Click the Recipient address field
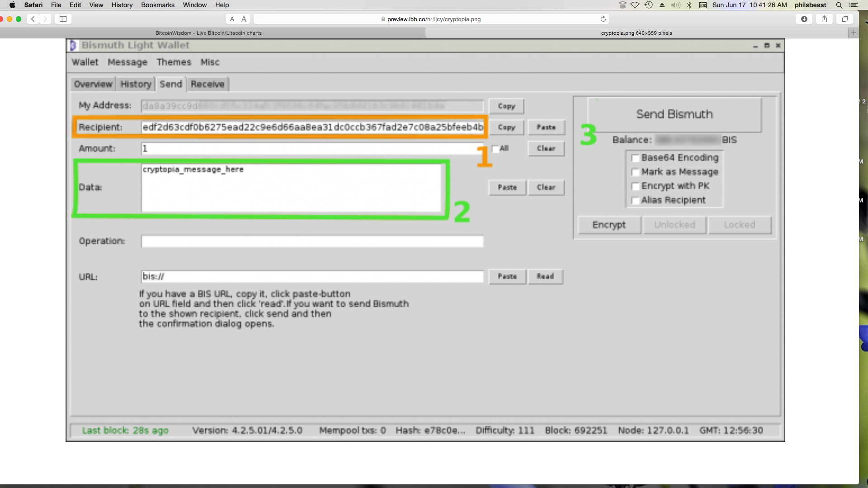The width and height of the screenshot is (868, 488). point(312,127)
